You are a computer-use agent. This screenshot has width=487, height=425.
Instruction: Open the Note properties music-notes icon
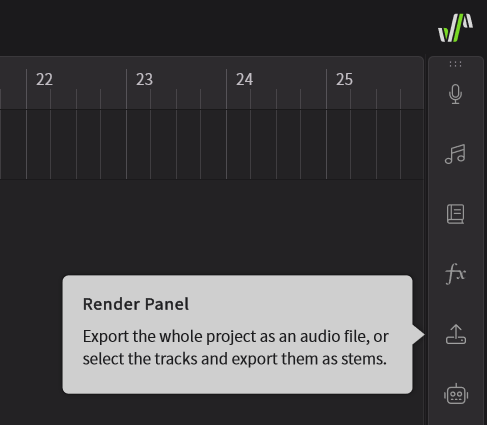[x=455, y=154]
